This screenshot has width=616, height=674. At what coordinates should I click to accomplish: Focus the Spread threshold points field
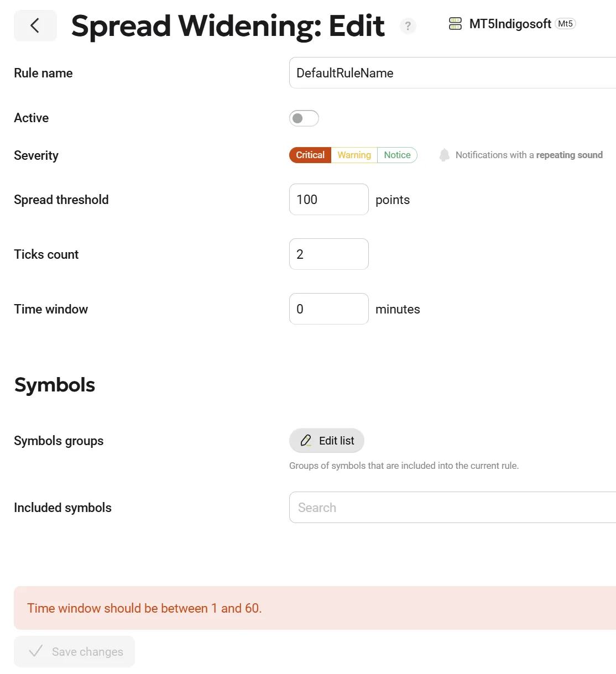pos(329,200)
